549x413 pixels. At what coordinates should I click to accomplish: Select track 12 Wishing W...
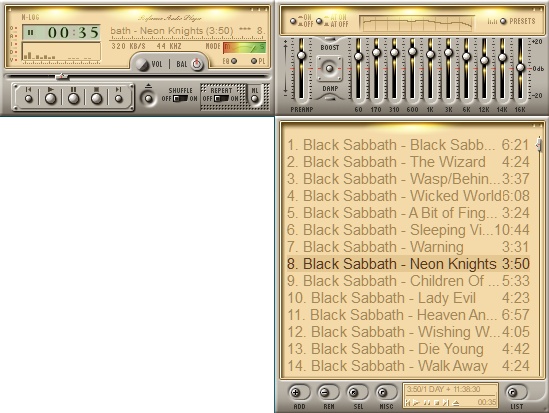click(x=408, y=332)
